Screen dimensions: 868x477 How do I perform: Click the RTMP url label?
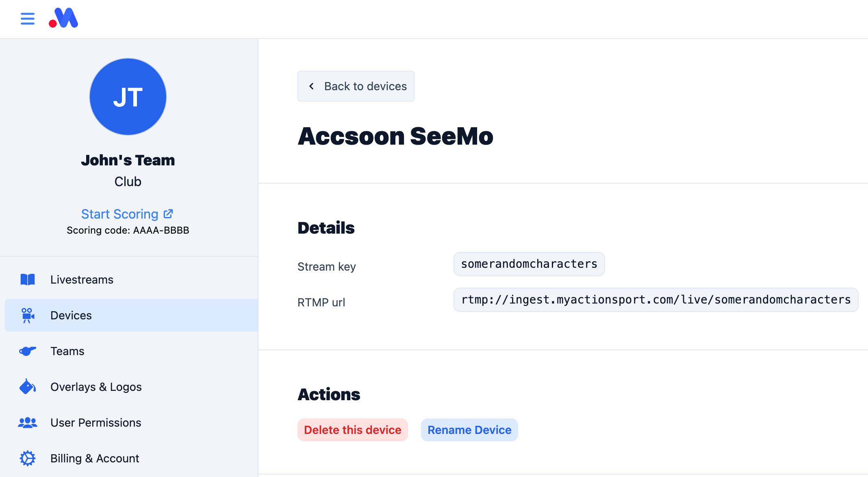coord(321,302)
